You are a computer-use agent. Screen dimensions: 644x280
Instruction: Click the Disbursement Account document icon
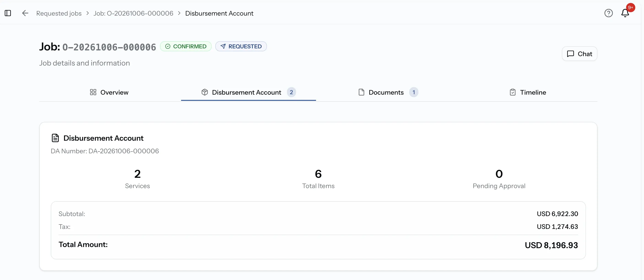point(55,138)
